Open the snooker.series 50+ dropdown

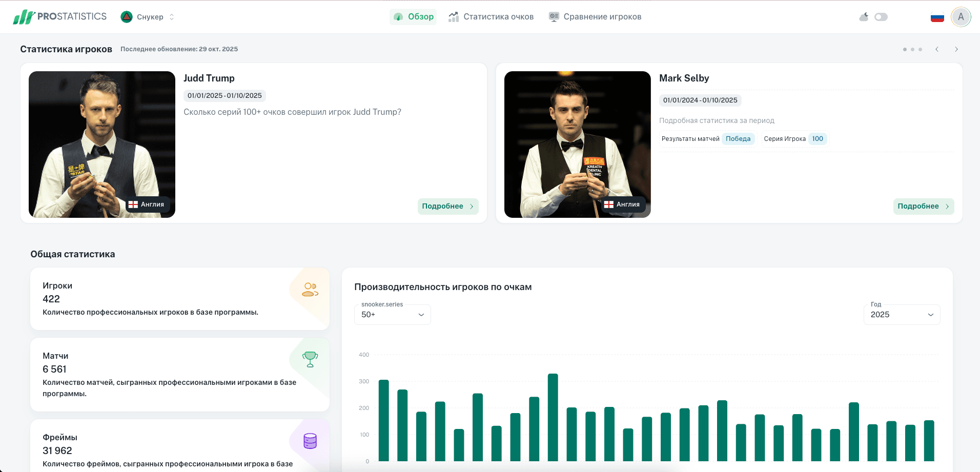tap(392, 314)
